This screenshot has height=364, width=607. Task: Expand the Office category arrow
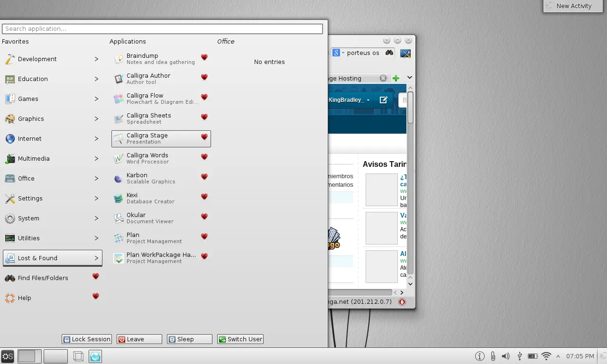[x=96, y=179]
